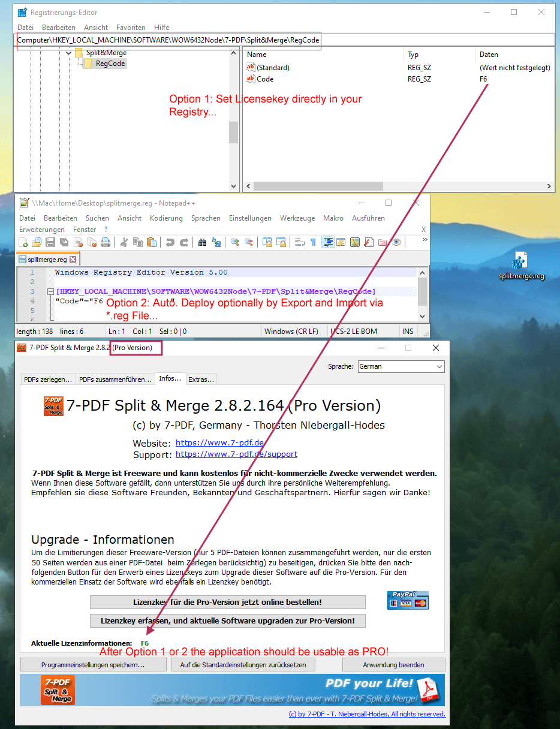
Task: Close the splitmerge.reg tab via its X
Action: coord(73,260)
